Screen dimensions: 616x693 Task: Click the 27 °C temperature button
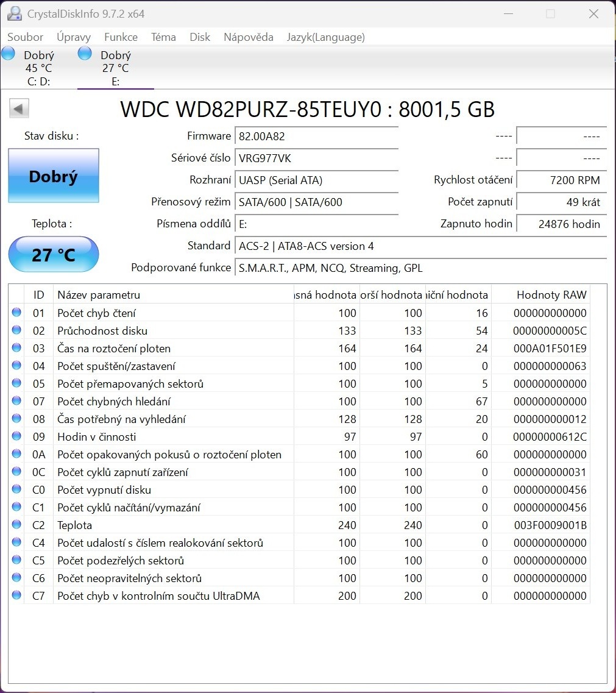54,255
